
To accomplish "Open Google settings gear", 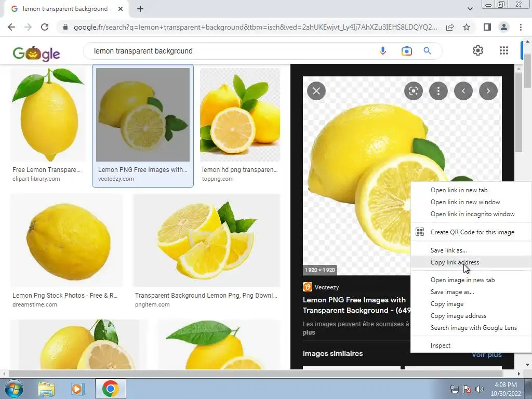I will tap(478, 50).
